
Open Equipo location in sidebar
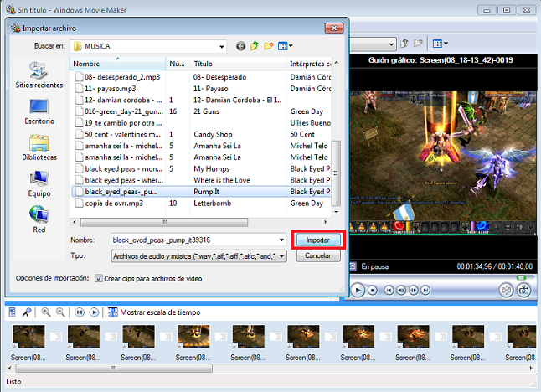click(x=39, y=184)
